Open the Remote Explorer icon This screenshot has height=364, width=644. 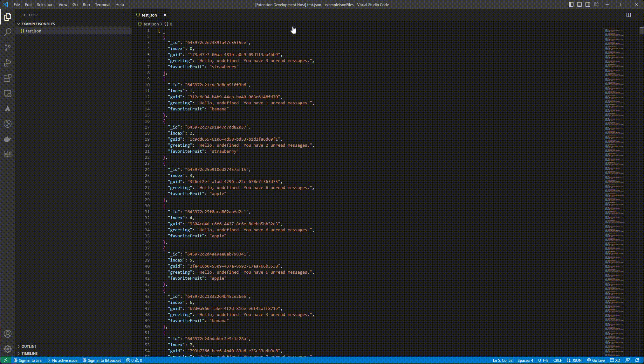pos(8,94)
